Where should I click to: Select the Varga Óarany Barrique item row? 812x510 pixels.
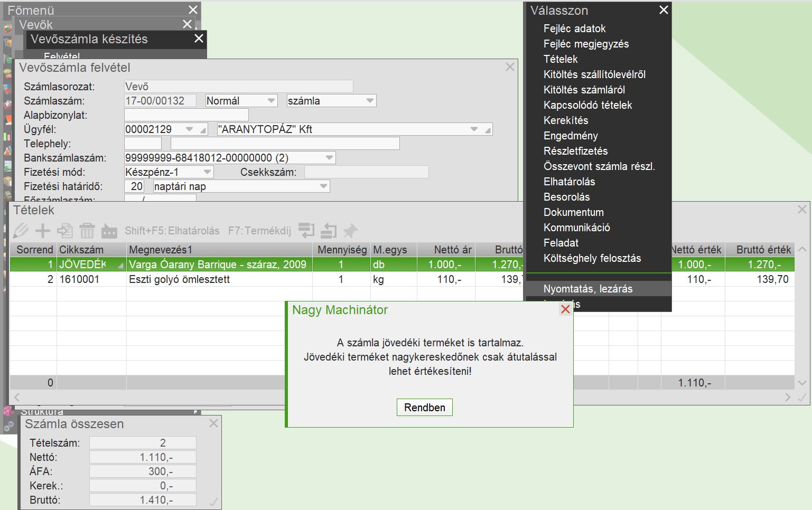tap(402, 265)
